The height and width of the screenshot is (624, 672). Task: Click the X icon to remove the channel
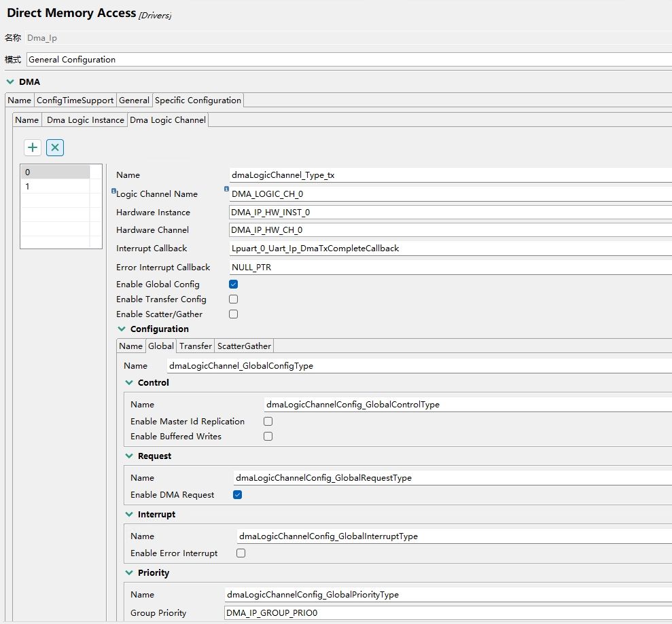click(x=55, y=147)
